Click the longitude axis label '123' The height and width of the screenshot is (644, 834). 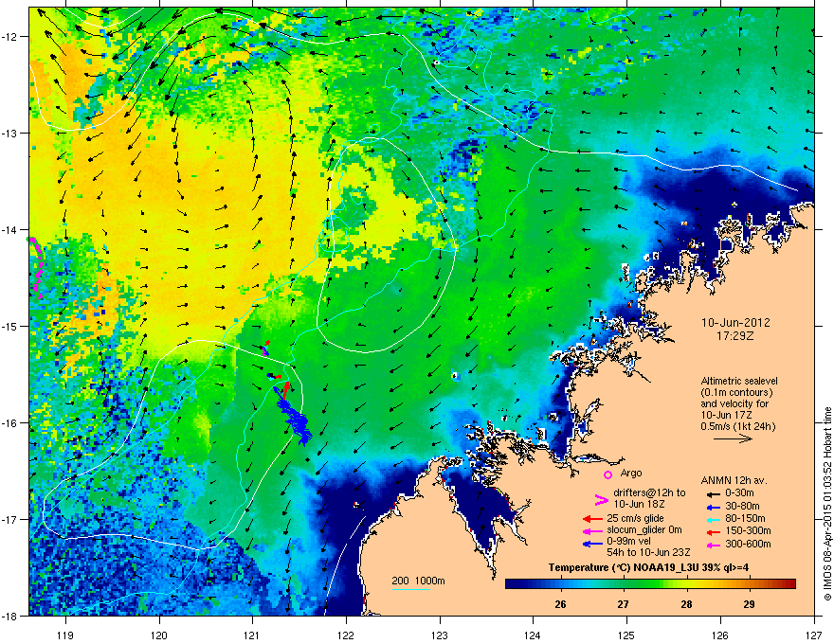pos(440,635)
